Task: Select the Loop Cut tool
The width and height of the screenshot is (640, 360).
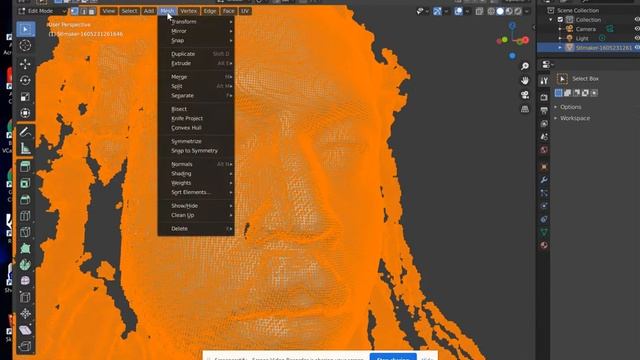Action: tap(25, 216)
